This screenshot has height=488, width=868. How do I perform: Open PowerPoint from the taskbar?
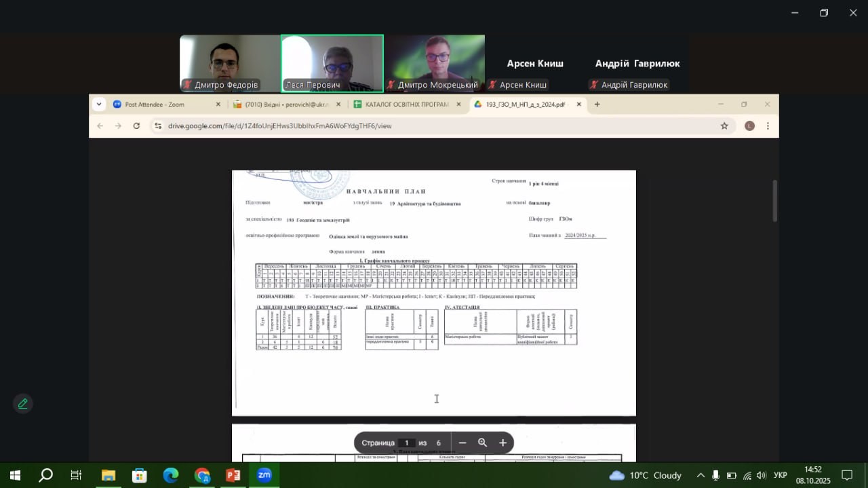pyautogui.click(x=233, y=475)
